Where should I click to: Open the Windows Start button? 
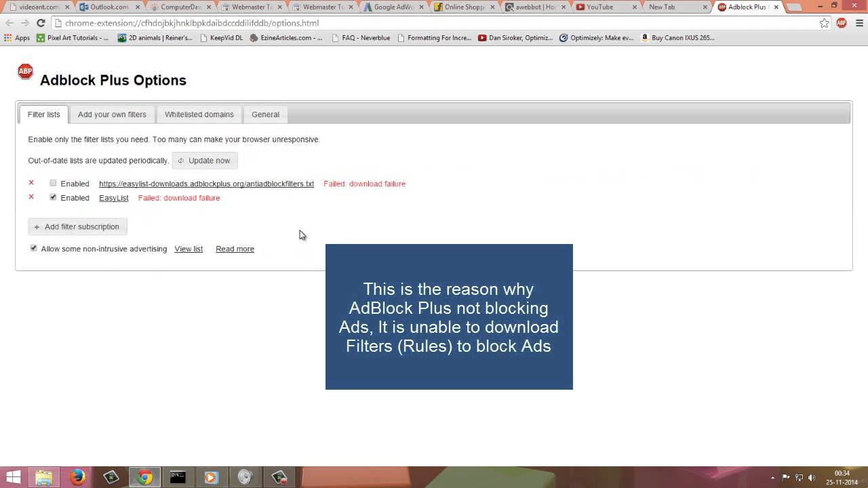click(13, 477)
